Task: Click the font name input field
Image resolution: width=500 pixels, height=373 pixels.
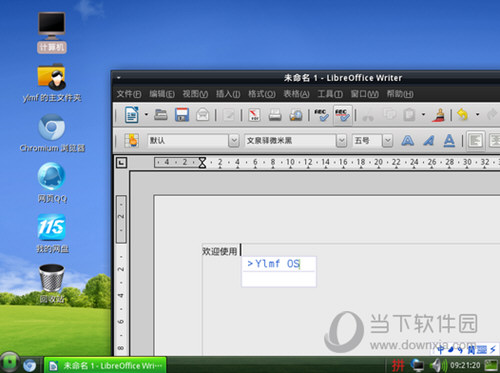Action: click(x=290, y=141)
